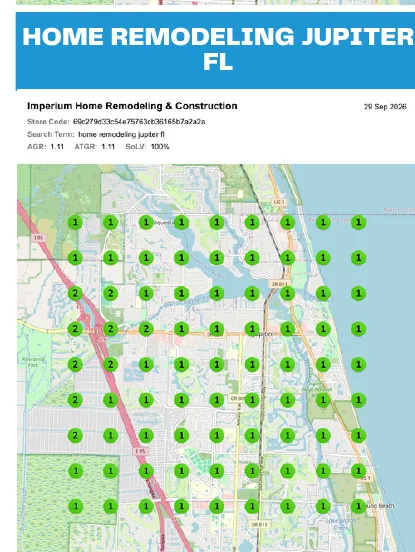This screenshot has height=552, width=415.
Task: Click the Search Term field label
Action: [x=51, y=134]
